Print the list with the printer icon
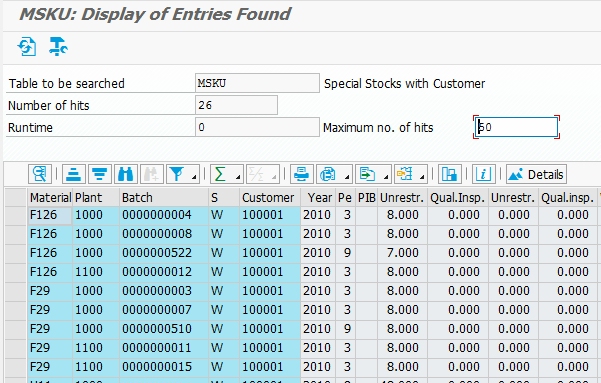The image size is (601, 383). [x=302, y=174]
